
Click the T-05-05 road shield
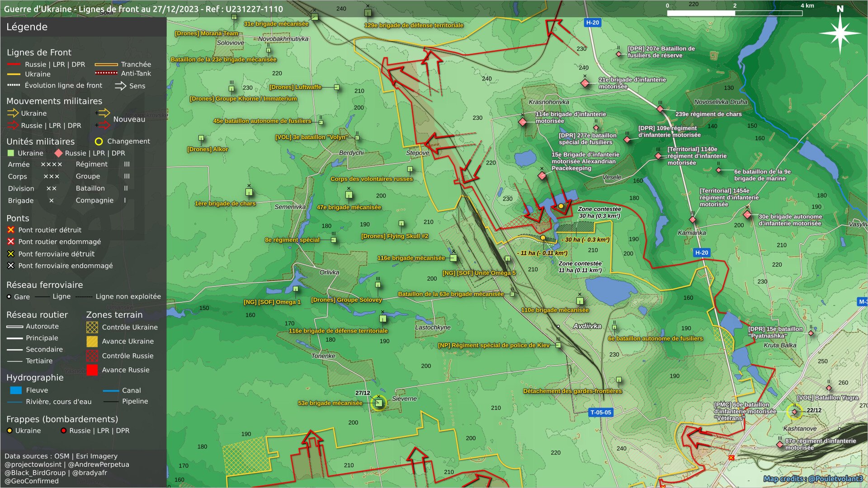tap(601, 413)
